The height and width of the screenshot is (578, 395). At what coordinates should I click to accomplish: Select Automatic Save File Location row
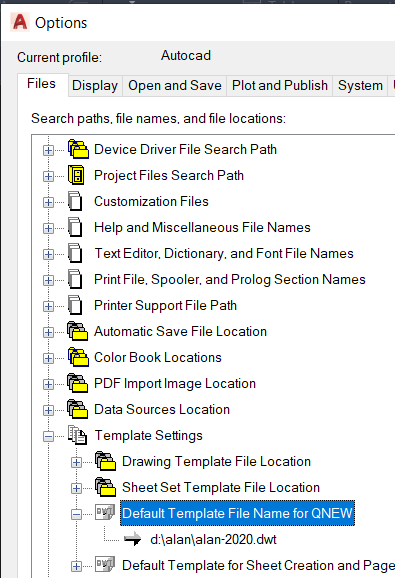coord(181,331)
